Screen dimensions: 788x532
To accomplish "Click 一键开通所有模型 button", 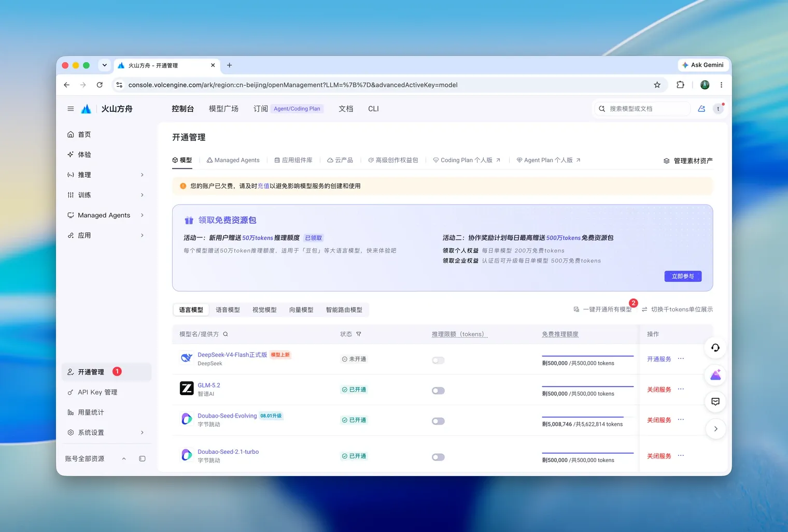I will (x=602, y=309).
